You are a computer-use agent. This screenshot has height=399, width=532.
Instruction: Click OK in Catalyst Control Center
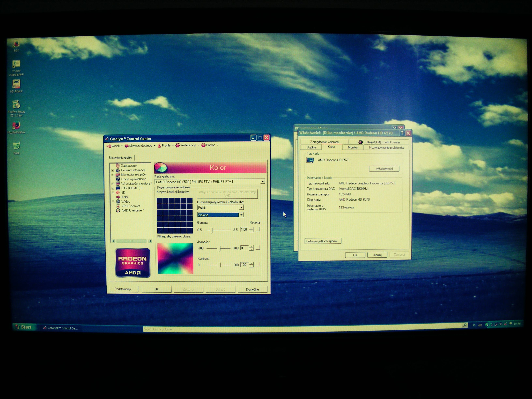click(x=157, y=289)
